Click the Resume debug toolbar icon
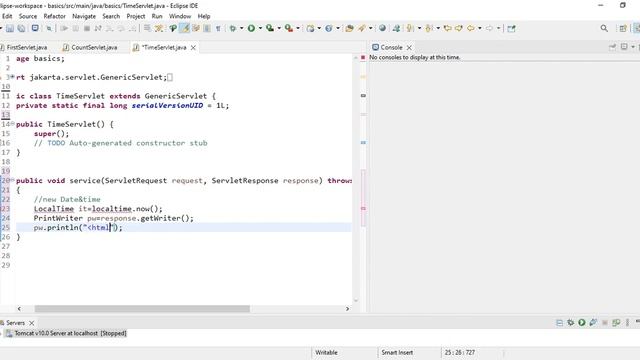Image resolution: width=640 pixels, height=360 pixels. tap(64, 28)
